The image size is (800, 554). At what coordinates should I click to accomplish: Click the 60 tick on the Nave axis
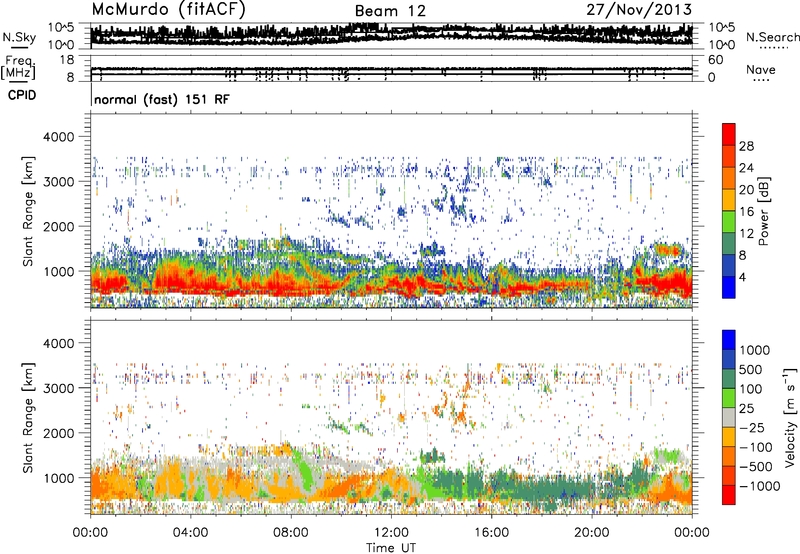(715, 60)
